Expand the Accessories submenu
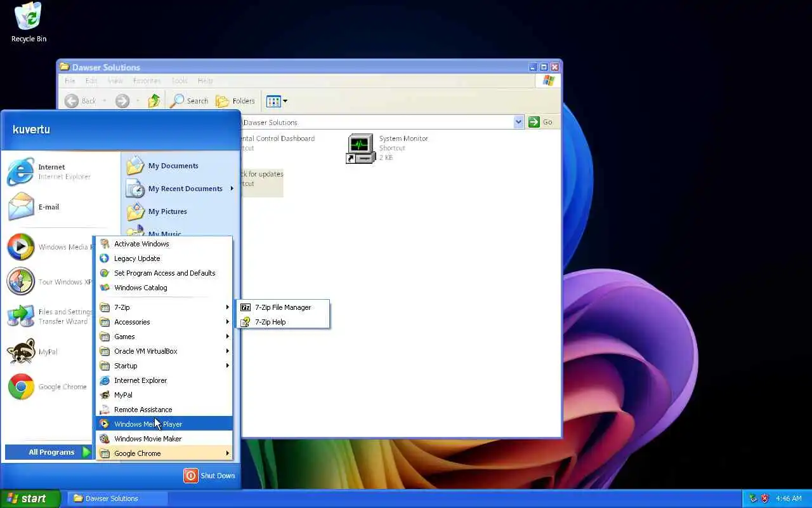This screenshot has width=812, height=508. (164, 322)
